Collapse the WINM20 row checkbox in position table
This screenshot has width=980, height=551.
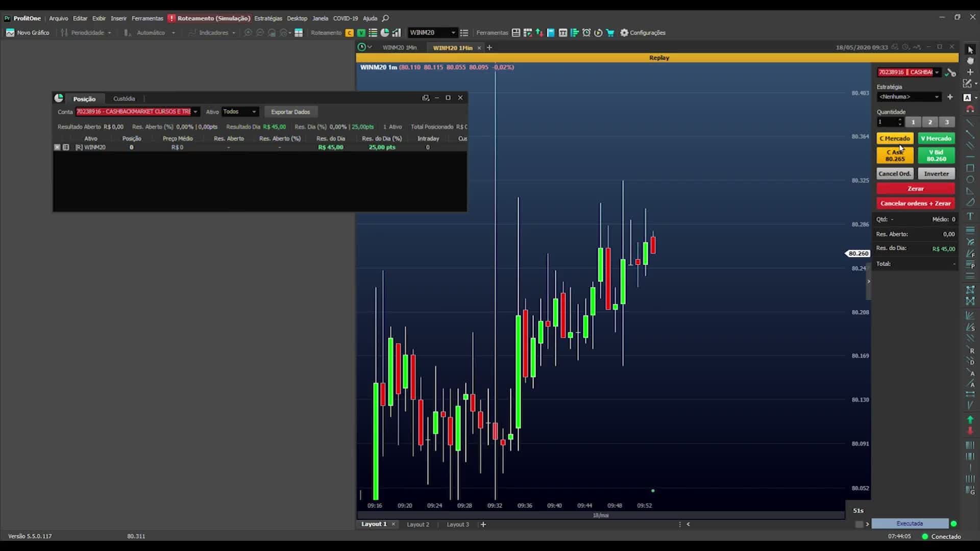[57, 147]
